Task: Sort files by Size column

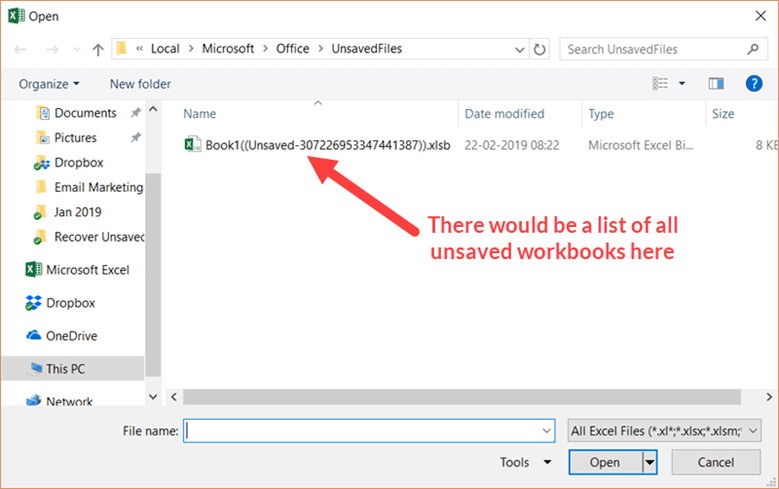Action: pyautogui.click(x=723, y=114)
